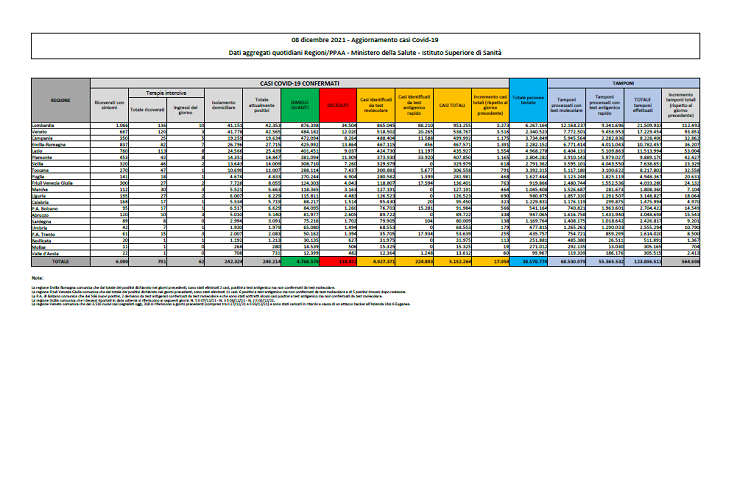Click the Ingressi del giorno column header
Viewport: 740px width, 480px height.
point(187,108)
